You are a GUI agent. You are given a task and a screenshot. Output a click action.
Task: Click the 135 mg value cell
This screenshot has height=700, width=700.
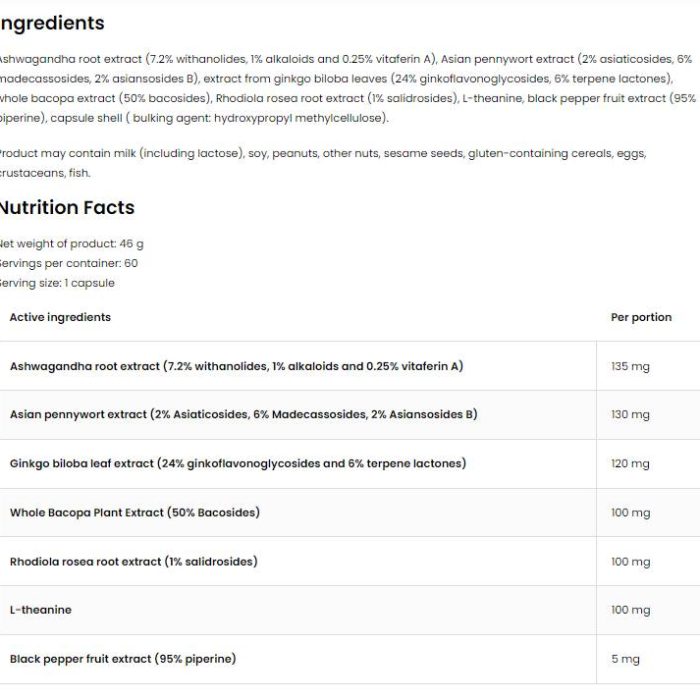point(630,367)
